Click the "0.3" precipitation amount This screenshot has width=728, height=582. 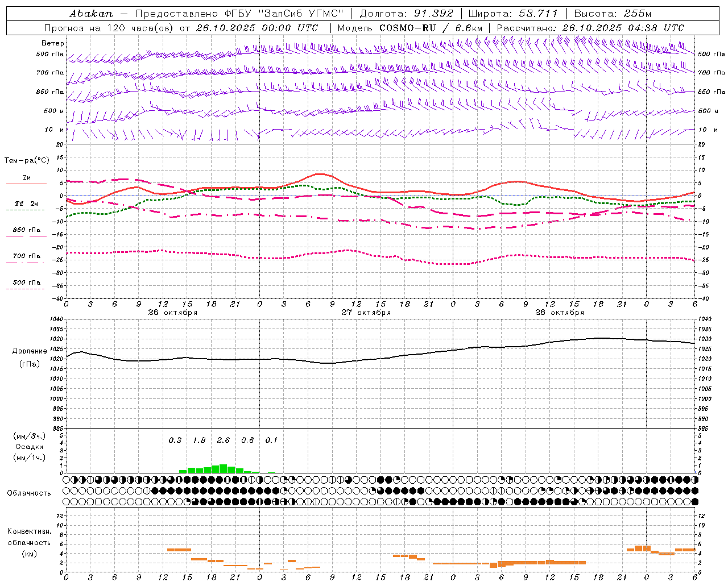(x=175, y=440)
